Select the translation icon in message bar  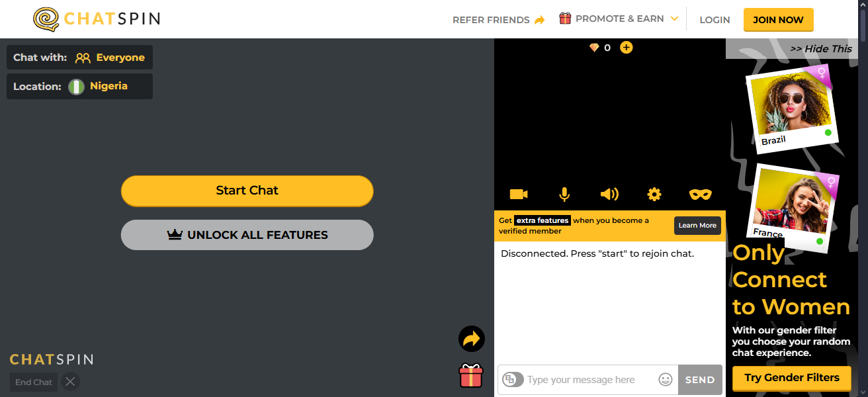pyautogui.click(x=513, y=379)
